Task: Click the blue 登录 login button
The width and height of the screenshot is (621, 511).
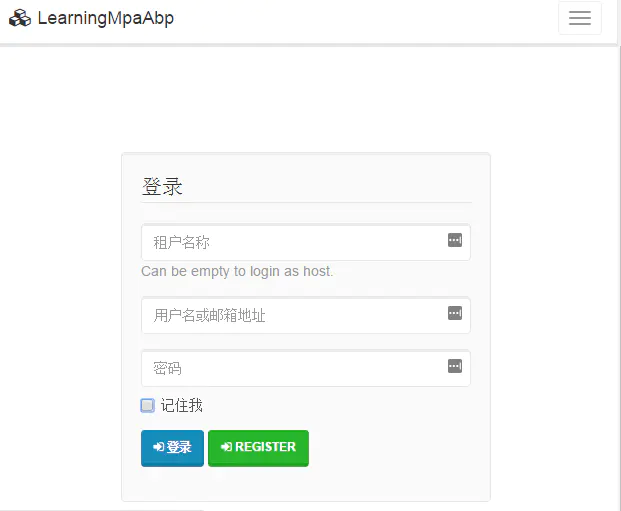Action: (172, 448)
